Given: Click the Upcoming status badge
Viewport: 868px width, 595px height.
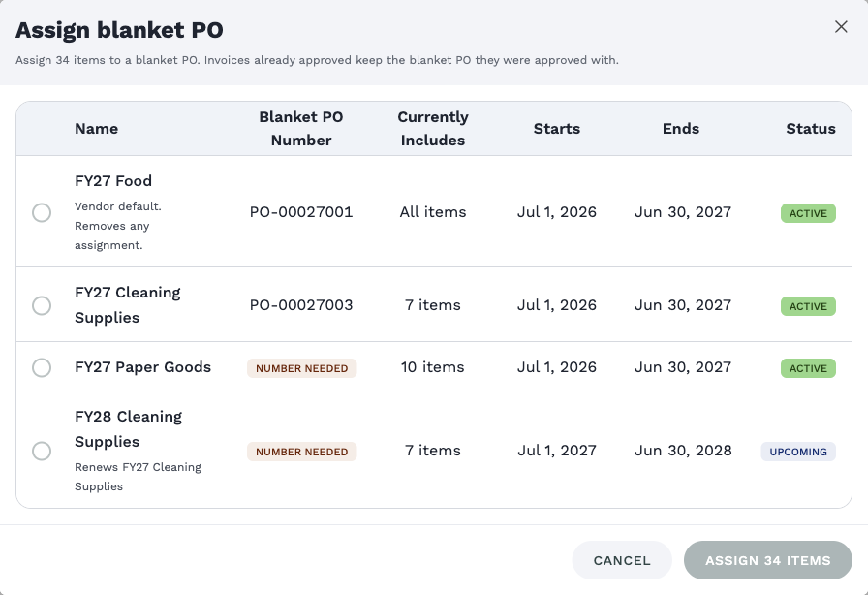Looking at the screenshot, I should 798,452.
